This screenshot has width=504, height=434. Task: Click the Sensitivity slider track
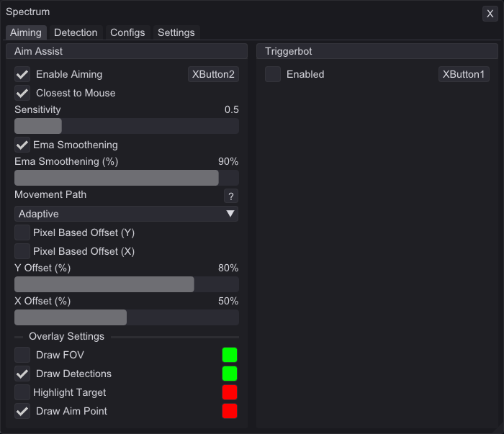point(126,126)
